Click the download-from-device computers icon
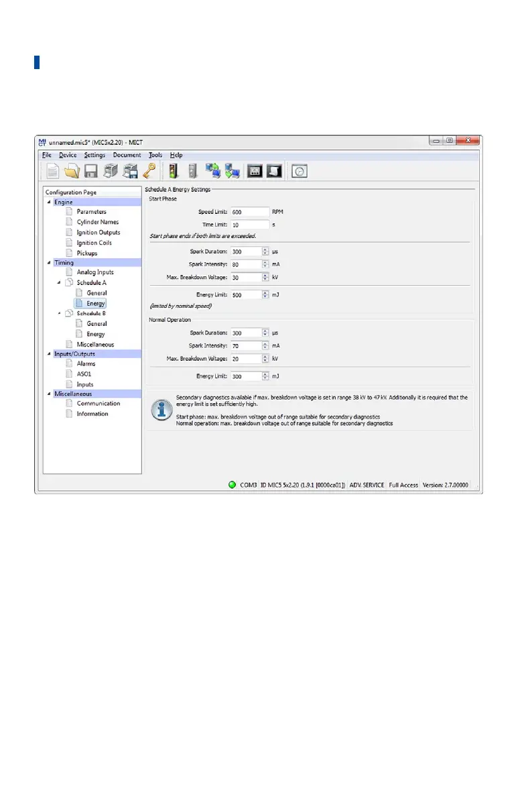Screen dimensions: 532x798 click(232, 171)
